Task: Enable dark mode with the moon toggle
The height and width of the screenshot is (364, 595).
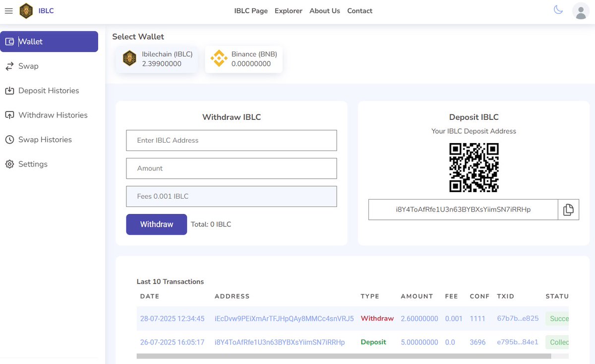Action: 558,10
